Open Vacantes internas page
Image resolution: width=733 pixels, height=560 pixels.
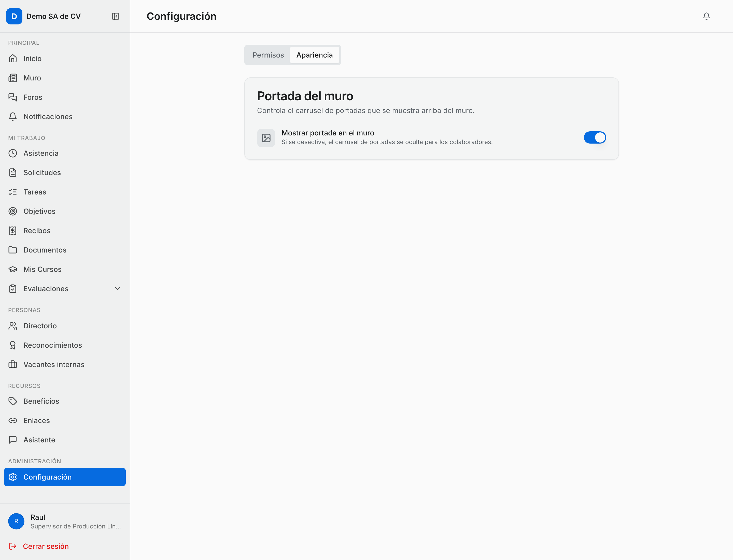point(65,365)
